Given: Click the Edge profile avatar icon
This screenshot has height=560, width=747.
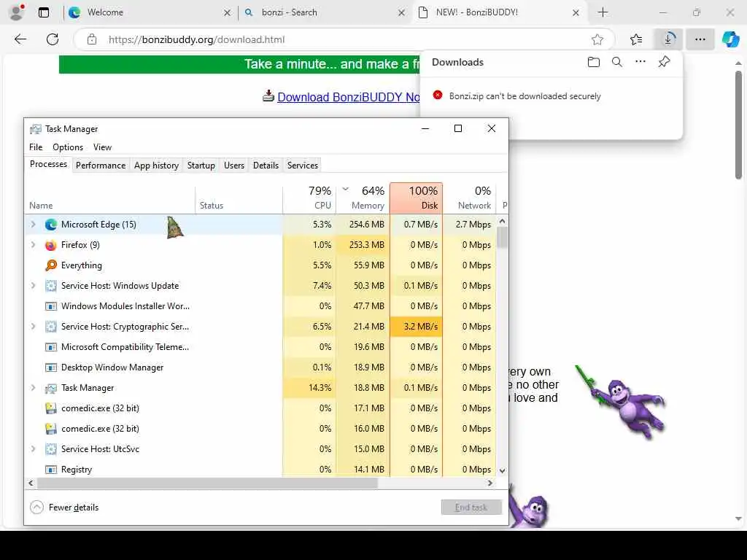Looking at the screenshot, I should 18,12.
